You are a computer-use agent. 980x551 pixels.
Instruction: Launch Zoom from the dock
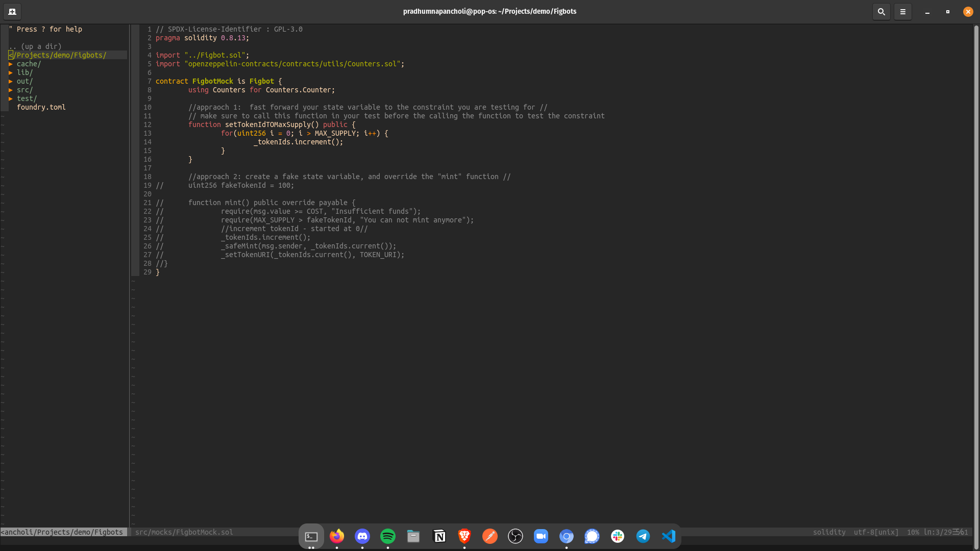[541, 536]
